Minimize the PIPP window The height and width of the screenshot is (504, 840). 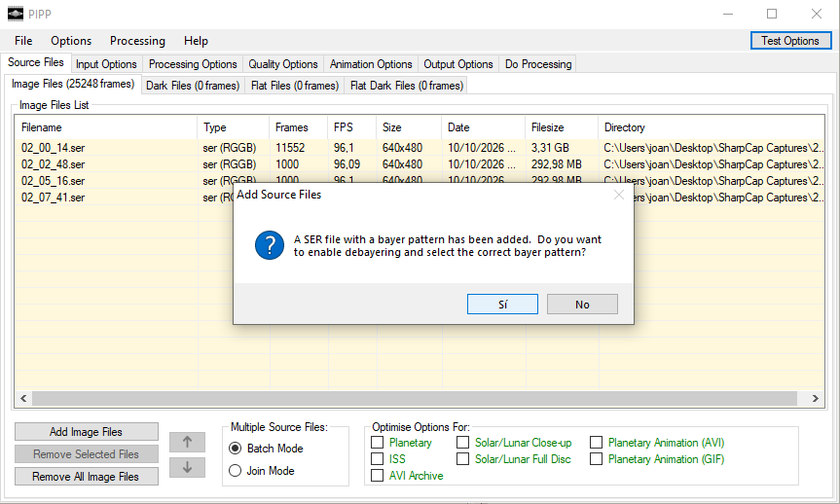[727, 14]
